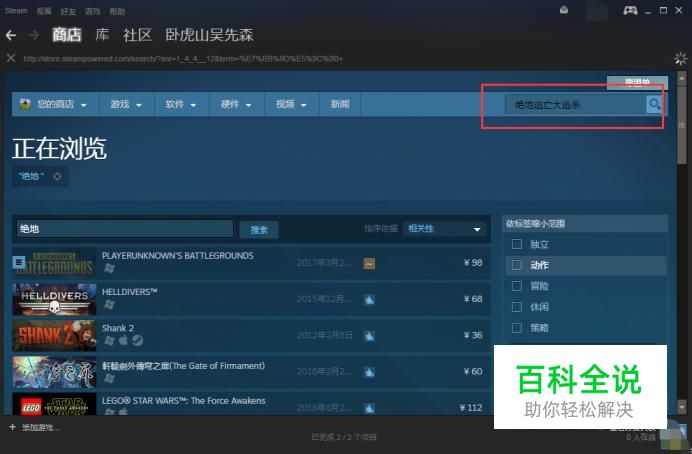Click the review icon in the HELLDIVERS row
The width and height of the screenshot is (692, 454).
coord(369,300)
